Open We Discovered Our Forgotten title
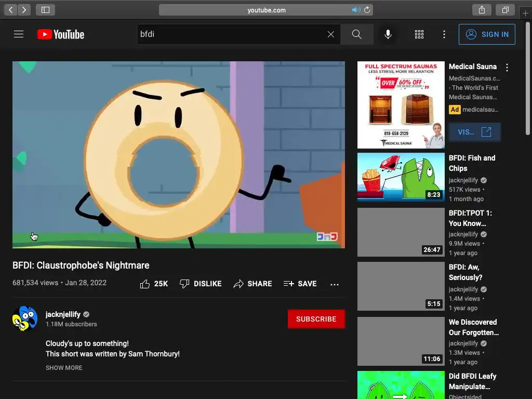532x399 pixels. coord(474,327)
